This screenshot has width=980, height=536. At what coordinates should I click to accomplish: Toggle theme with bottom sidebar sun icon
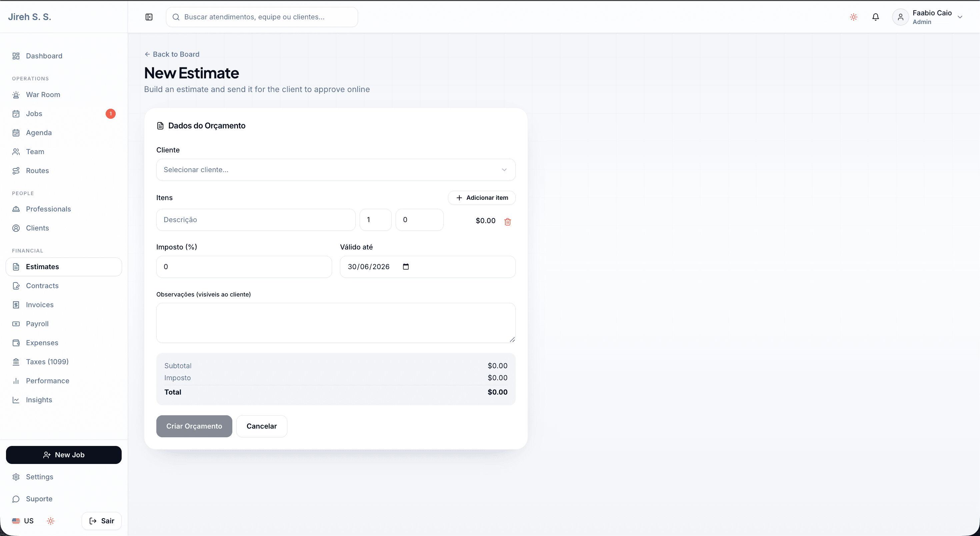coord(51,521)
